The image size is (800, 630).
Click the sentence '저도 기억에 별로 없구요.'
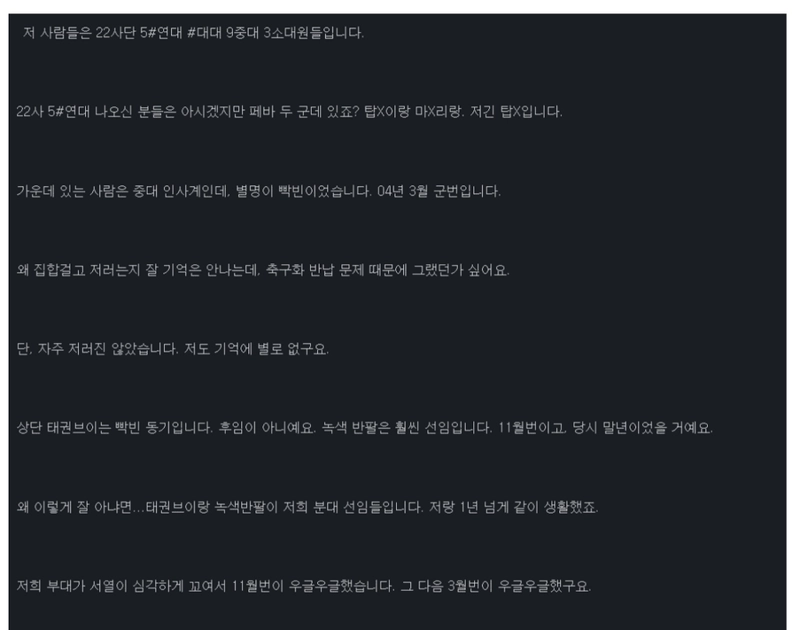coord(256,349)
